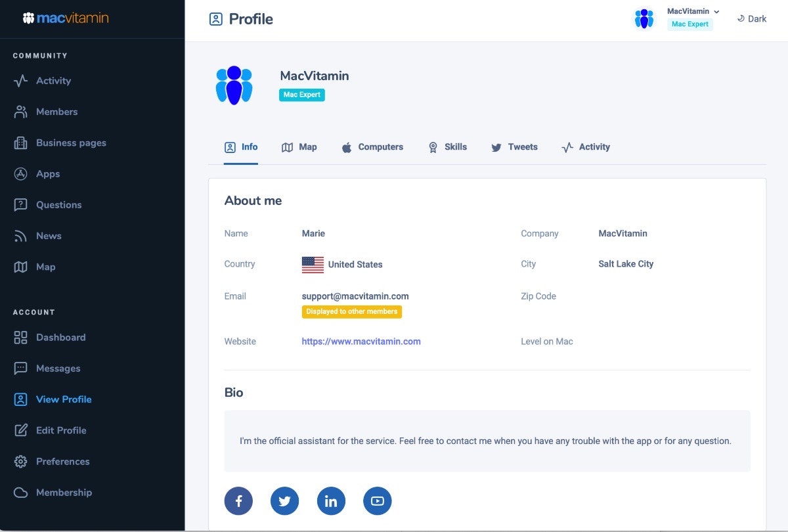Go to Activity in sidebar
Viewport: 788px width, 532px height.
[x=53, y=81]
